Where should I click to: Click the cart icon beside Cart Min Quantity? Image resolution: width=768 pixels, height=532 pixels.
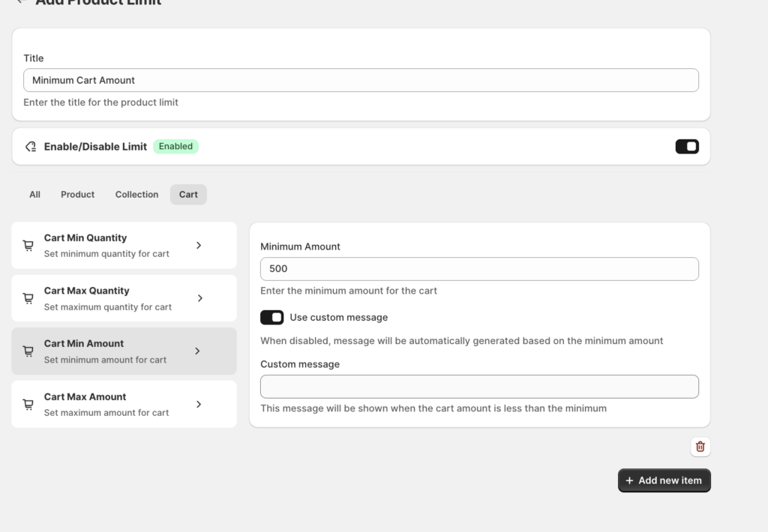(28, 245)
